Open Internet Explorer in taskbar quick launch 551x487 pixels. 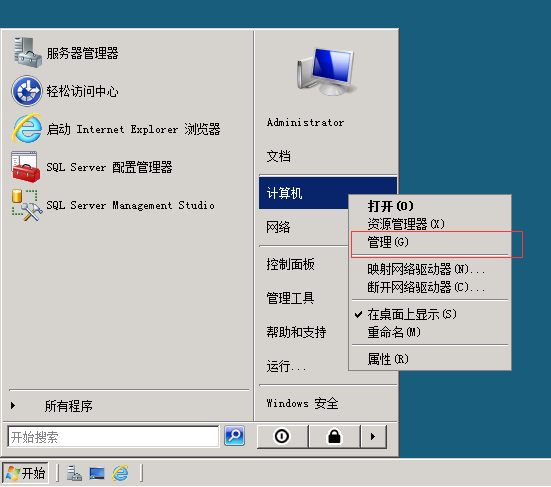[x=120, y=473]
